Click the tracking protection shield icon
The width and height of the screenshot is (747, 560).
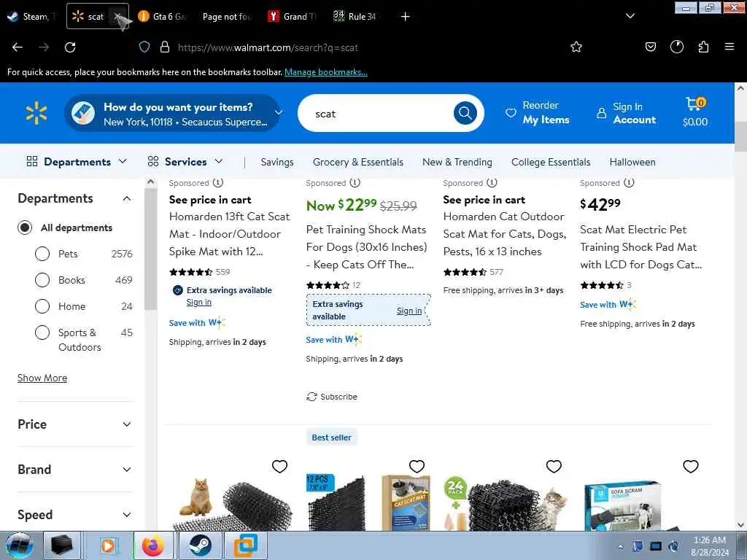144,47
